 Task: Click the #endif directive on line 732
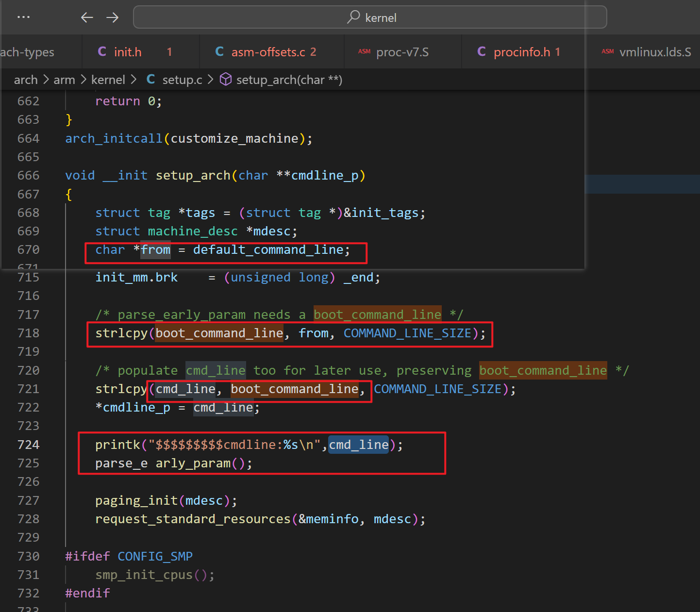click(x=87, y=593)
